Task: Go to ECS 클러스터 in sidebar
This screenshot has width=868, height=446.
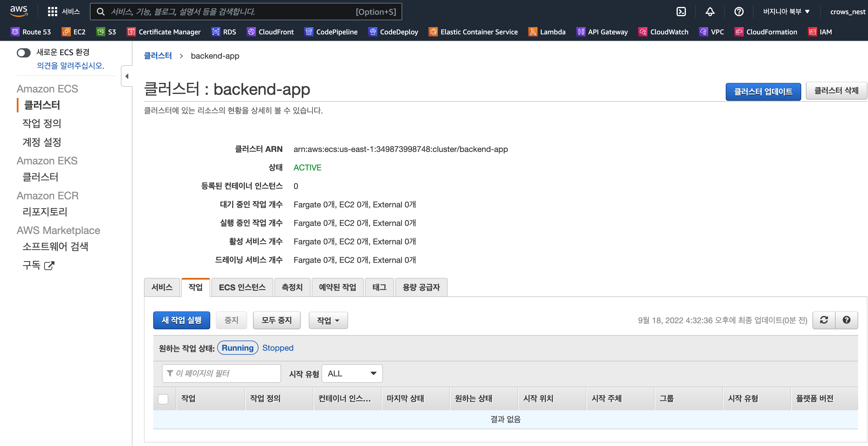Action: (42, 105)
